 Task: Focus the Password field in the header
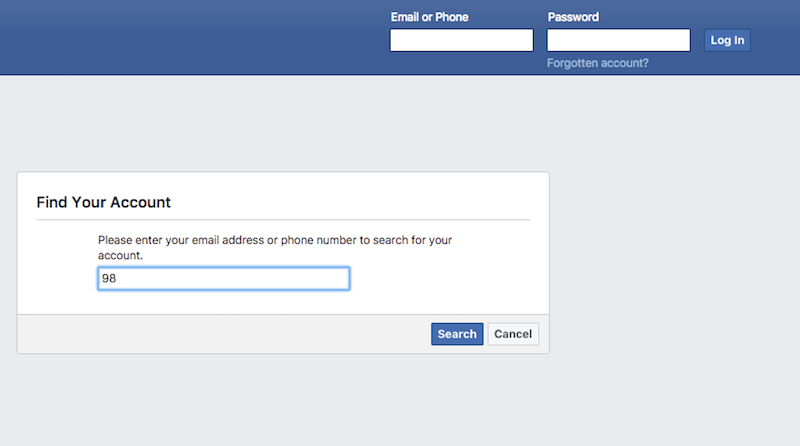618,40
